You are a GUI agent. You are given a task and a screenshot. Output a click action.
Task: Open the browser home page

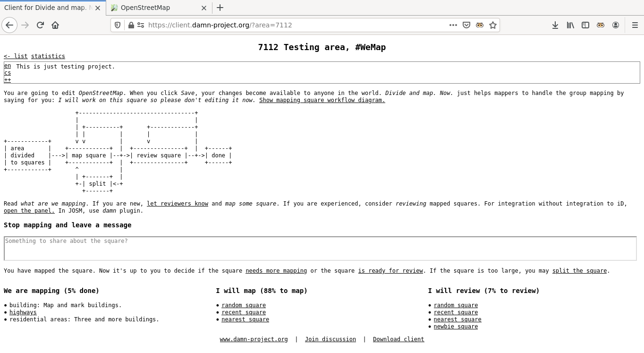[x=55, y=25]
